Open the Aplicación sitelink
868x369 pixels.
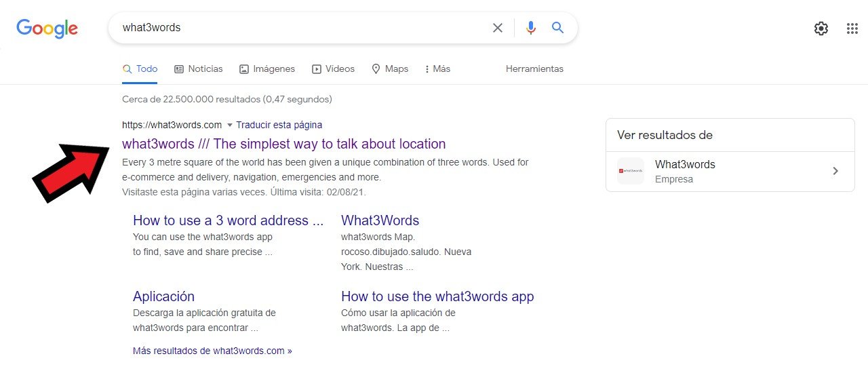pyautogui.click(x=163, y=296)
